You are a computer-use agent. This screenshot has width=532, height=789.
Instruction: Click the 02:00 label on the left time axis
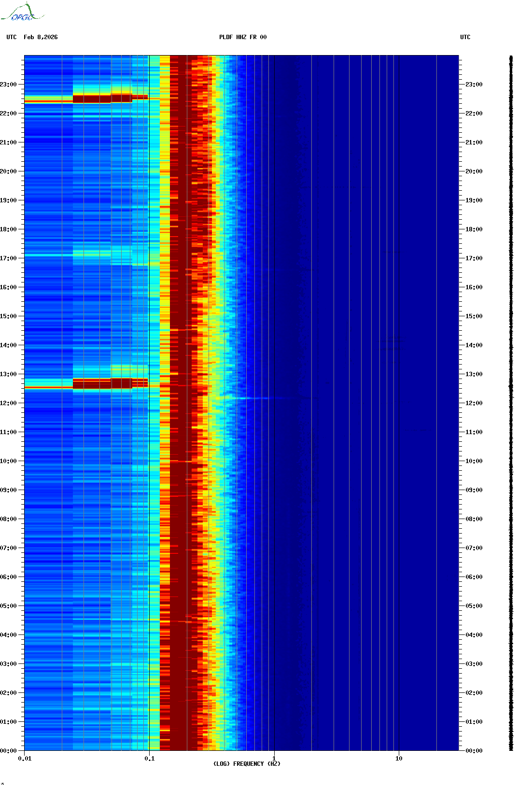(8, 693)
